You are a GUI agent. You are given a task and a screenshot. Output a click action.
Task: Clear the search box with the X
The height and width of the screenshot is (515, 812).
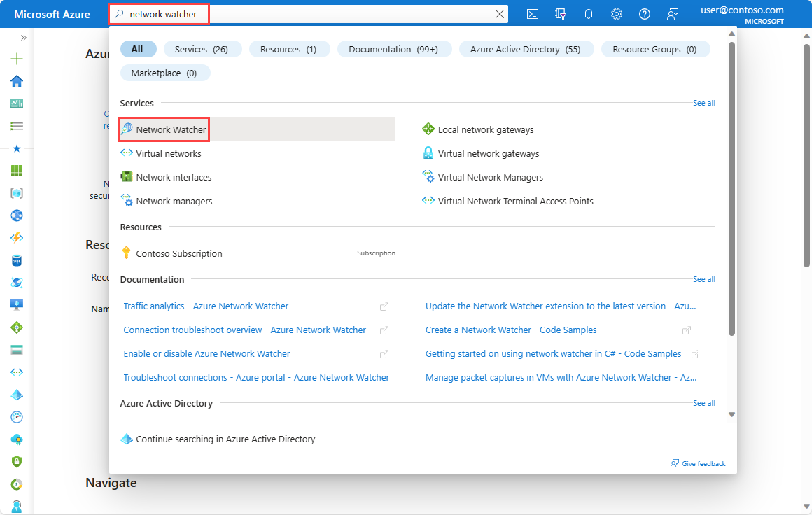pyautogui.click(x=499, y=13)
